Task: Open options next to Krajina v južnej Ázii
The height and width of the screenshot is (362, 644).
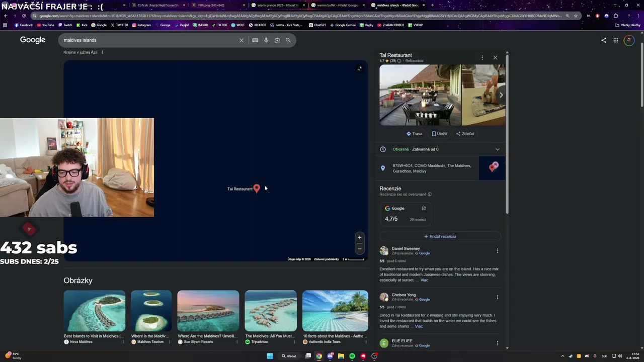Action: [102, 52]
